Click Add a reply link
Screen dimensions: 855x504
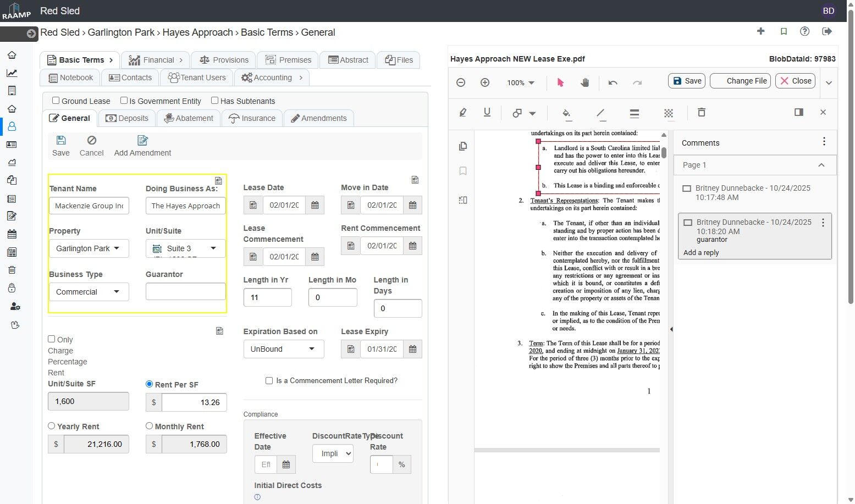[x=701, y=253]
